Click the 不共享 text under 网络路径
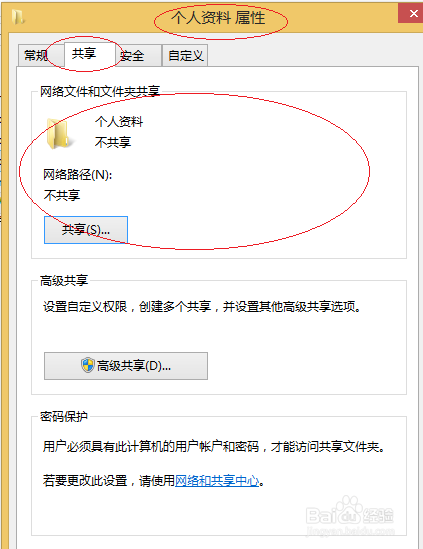This screenshot has width=423, height=549. [x=62, y=195]
